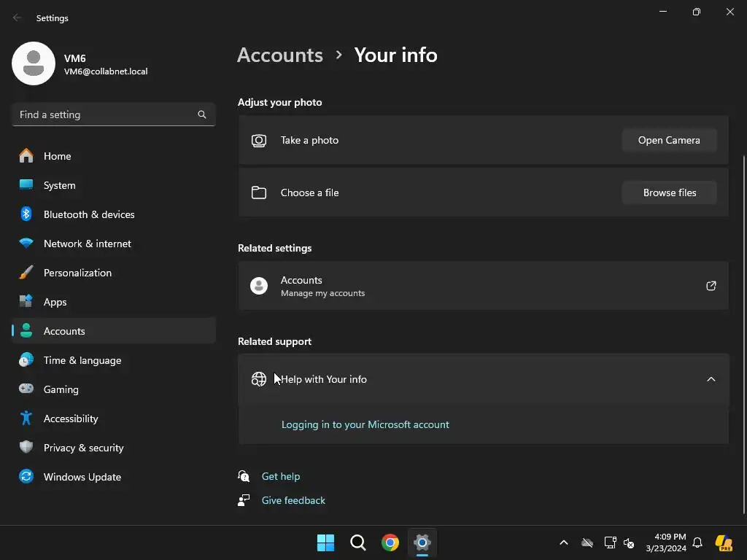This screenshot has width=747, height=560.
Task: Click the Bluetooth & devices sidebar icon
Action: (26, 214)
